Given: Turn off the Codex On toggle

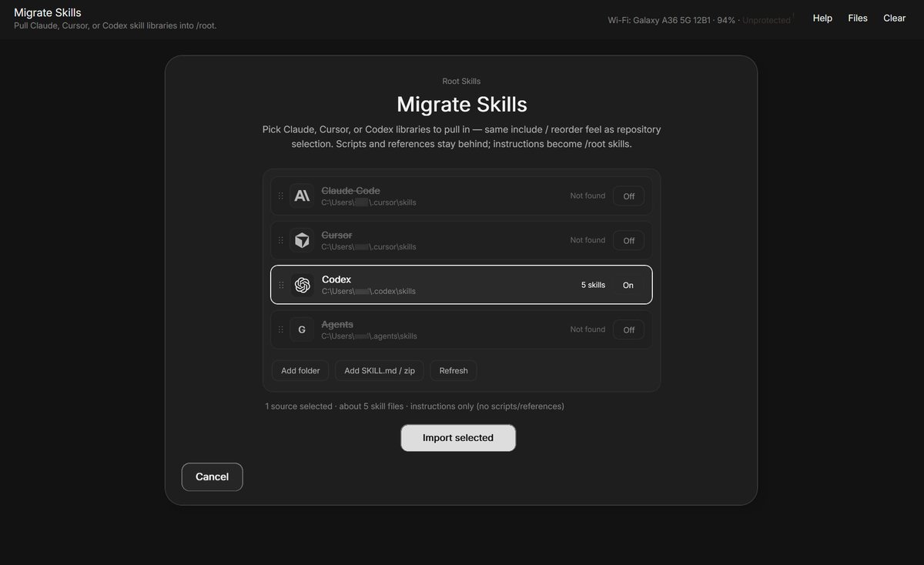Looking at the screenshot, I should [x=628, y=286].
